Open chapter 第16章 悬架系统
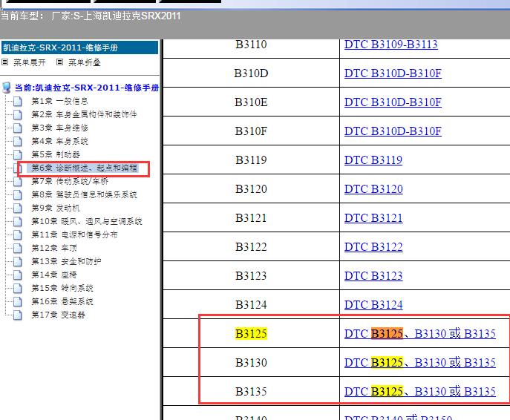The height and width of the screenshot is (420, 510). click(x=62, y=301)
